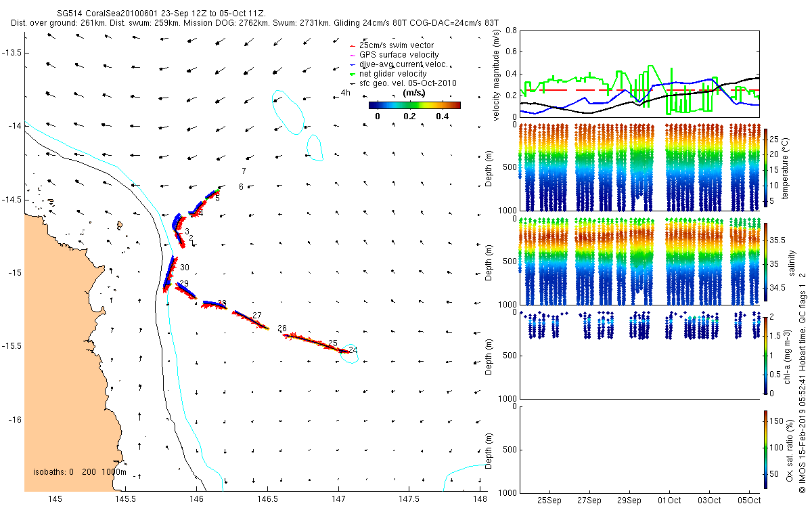The height and width of the screenshot is (508, 812).
Task: Click the '27Sep' date tick label
Action: 589,501
